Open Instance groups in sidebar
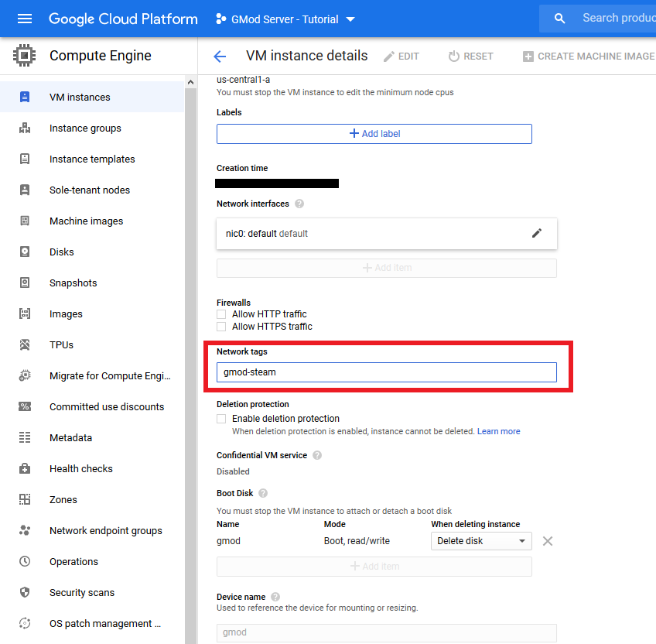 (92, 128)
